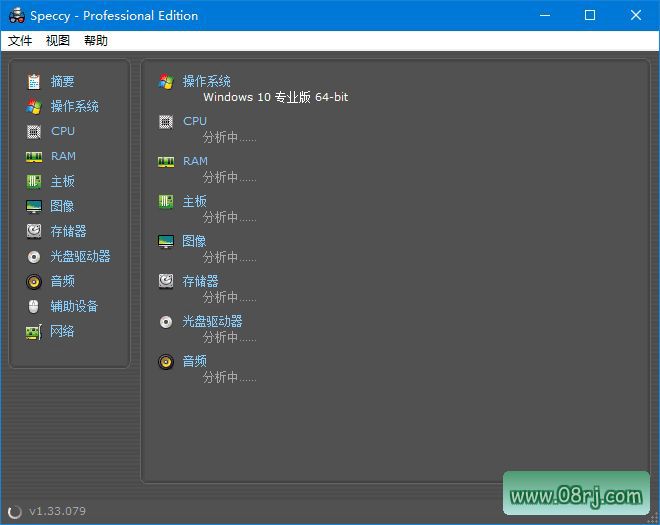
Task: View 图像 section in sidebar
Action: (62, 206)
